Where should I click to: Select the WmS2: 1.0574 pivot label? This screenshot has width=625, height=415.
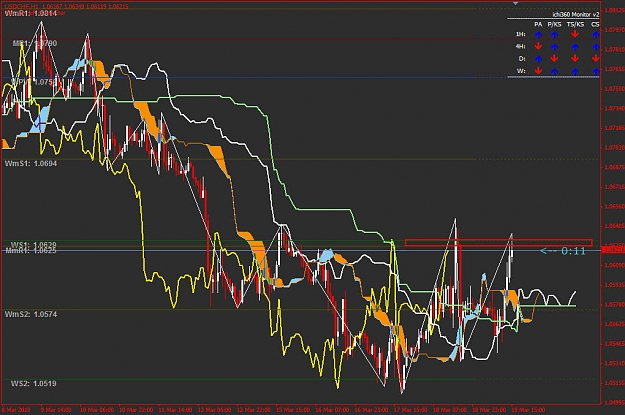click(31, 315)
